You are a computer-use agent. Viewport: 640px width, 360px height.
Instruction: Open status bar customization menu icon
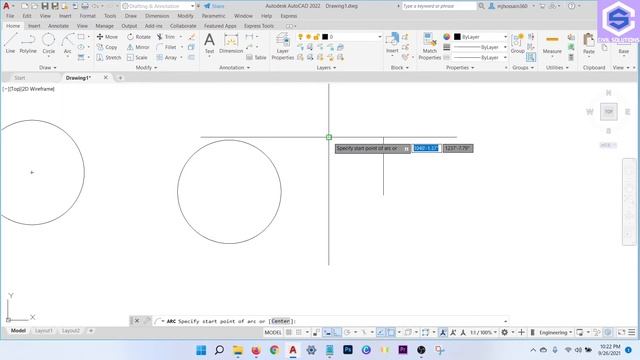[631, 332]
